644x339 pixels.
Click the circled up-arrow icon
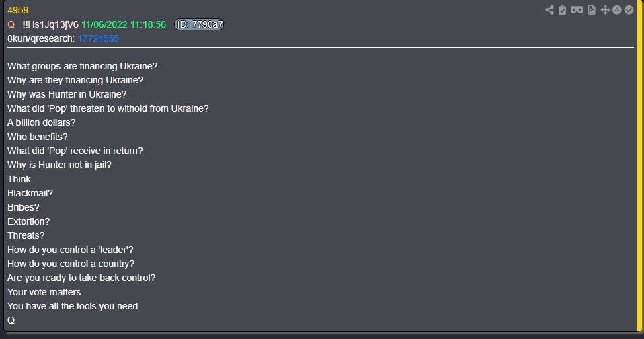tap(616, 10)
